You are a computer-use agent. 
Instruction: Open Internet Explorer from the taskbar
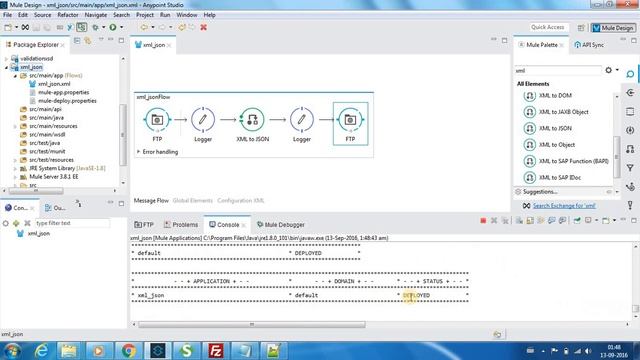(x=41, y=350)
